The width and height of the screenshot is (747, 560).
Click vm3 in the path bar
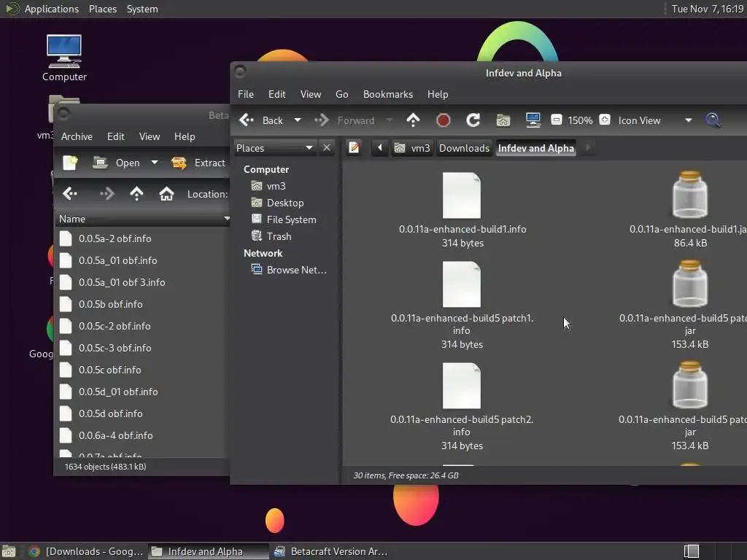click(x=413, y=147)
